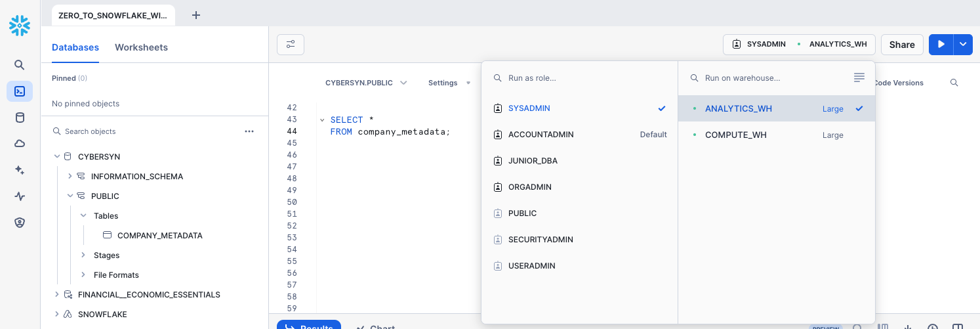Select the SYSADMIN role

pos(579,108)
